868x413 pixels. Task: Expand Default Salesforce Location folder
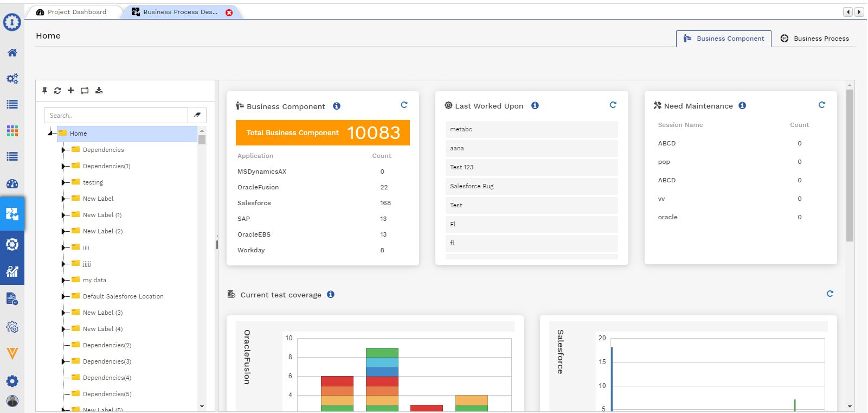point(63,297)
